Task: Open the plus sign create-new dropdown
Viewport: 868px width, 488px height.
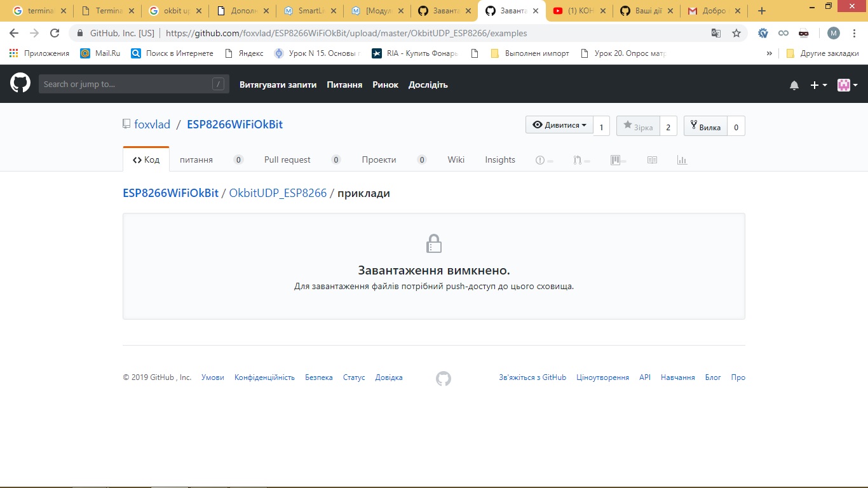Action: pyautogui.click(x=815, y=83)
